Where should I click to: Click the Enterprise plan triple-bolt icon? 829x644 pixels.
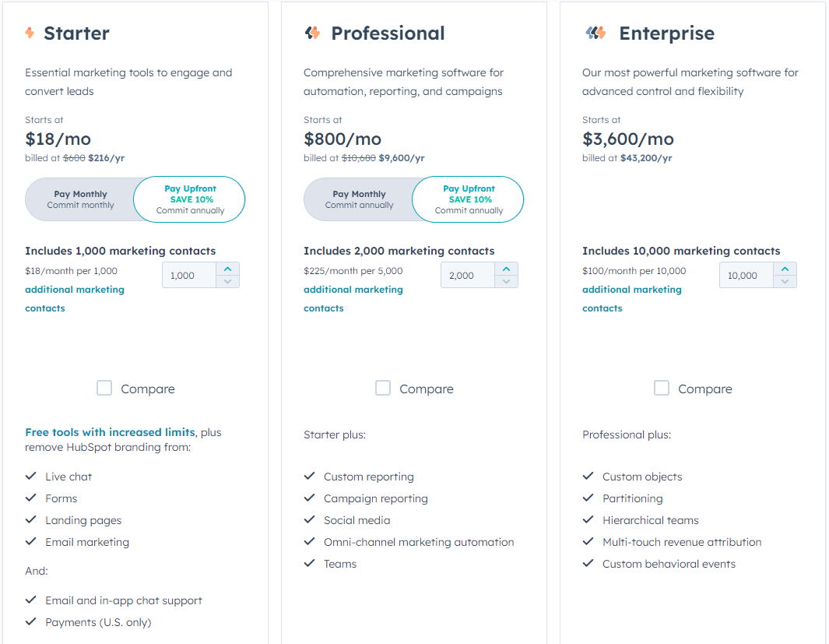595,33
